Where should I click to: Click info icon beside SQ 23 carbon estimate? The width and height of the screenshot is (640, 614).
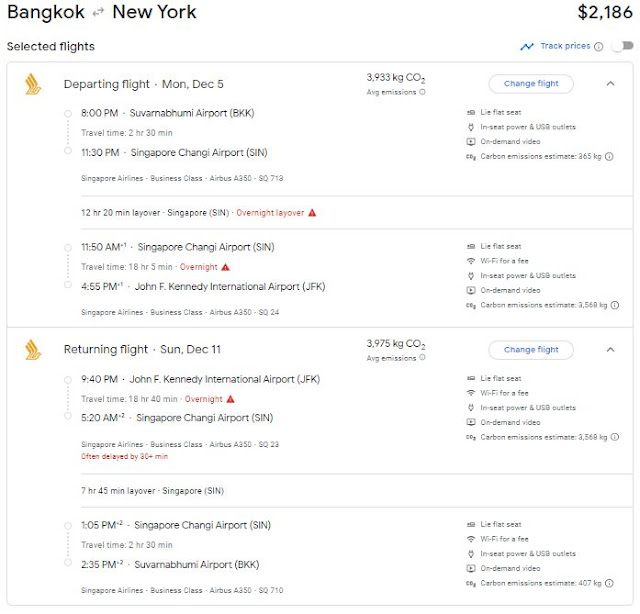point(615,437)
